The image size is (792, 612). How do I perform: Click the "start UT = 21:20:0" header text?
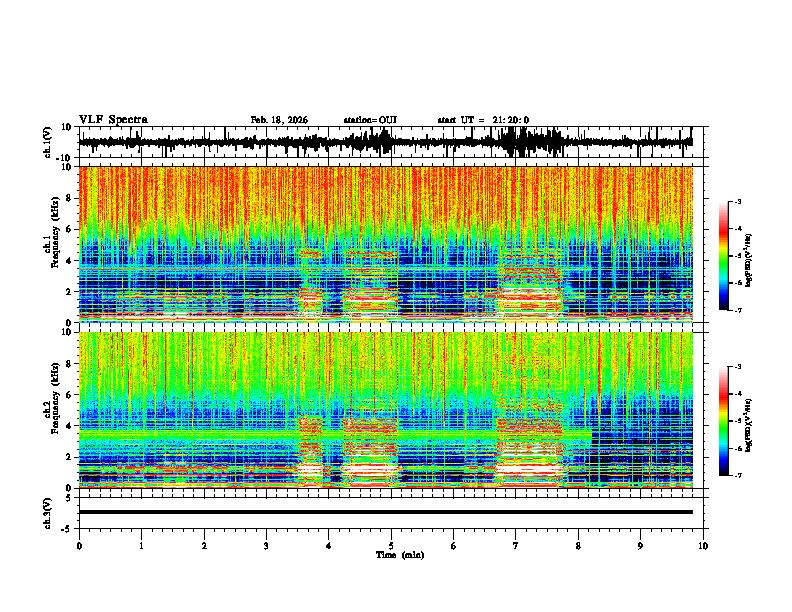click(483, 120)
